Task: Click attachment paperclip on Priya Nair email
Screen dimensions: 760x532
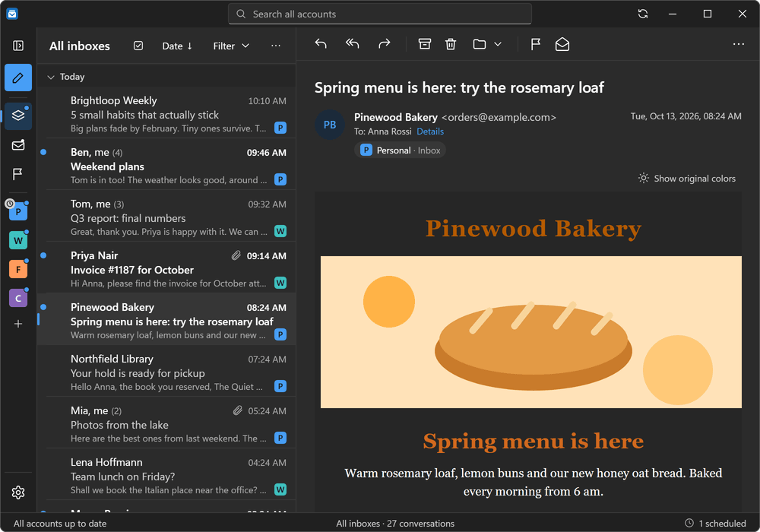Action: tap(236, 255)
